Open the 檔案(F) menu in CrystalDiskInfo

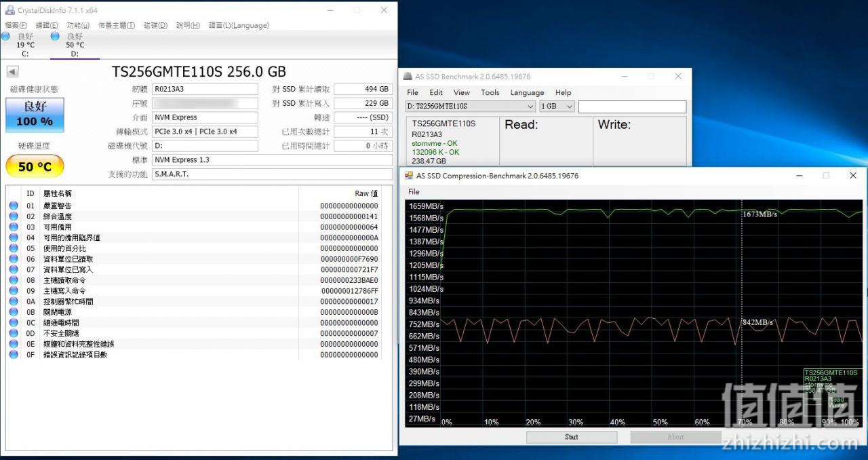click(x=16, y=25)
